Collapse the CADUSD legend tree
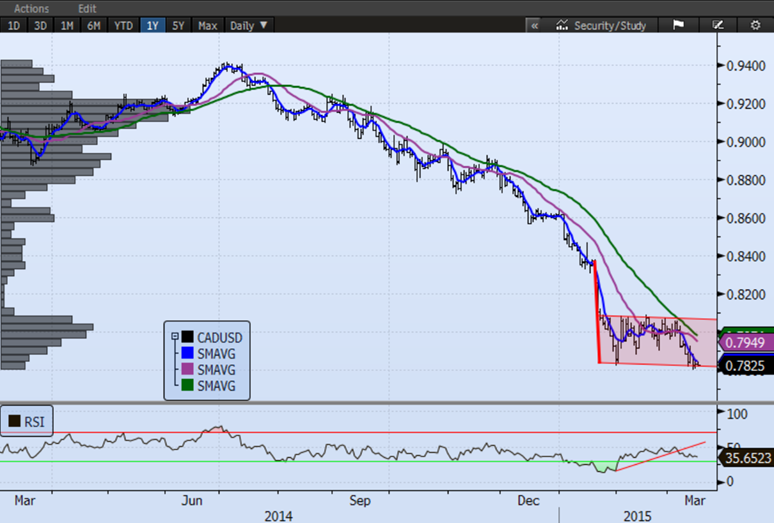Image resolution: width=774 pixels, height=523 pixels. (175, 338)
